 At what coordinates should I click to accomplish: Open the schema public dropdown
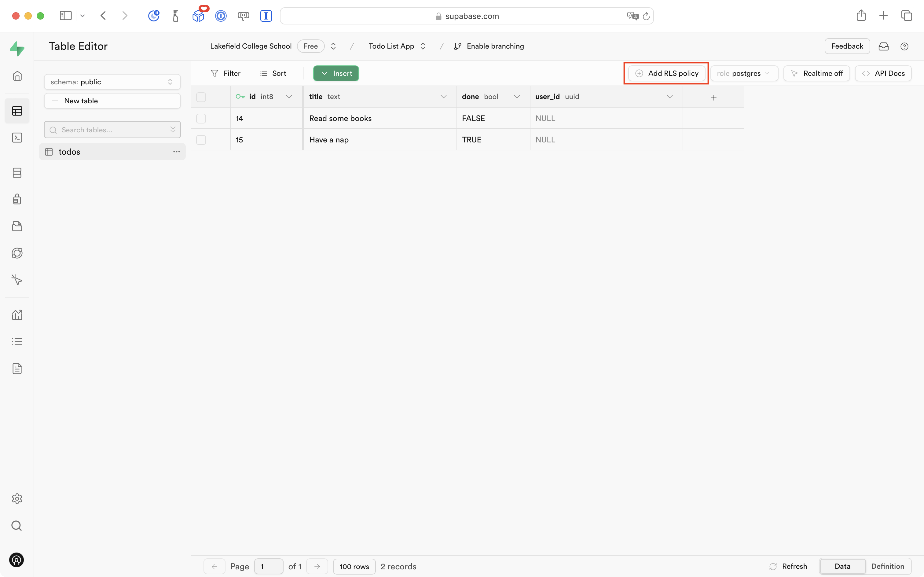click(112, 82)
